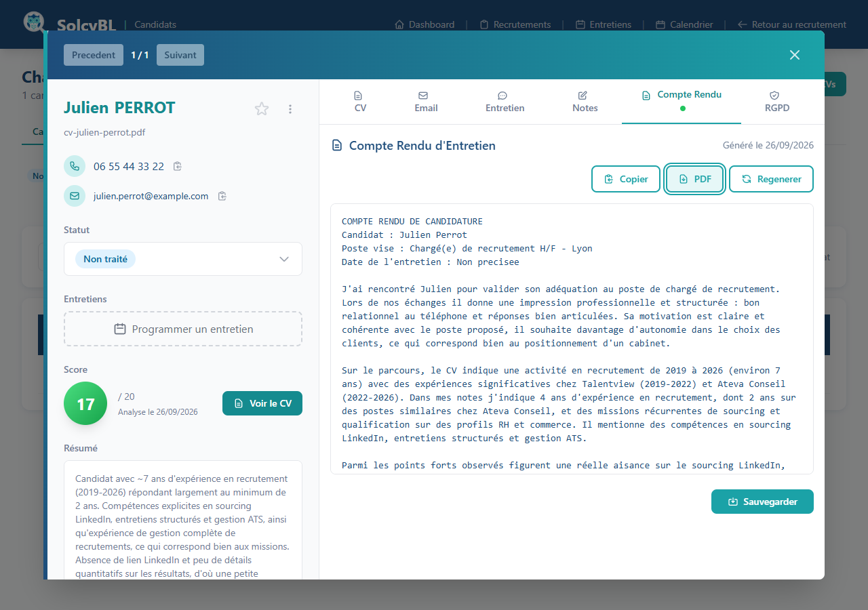The image size is (868, 610).
Task: Click the green envelope email icon
Action: click(75, 196)
